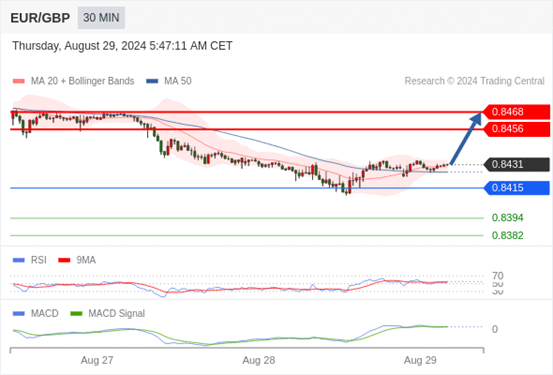Click the RSI 70 level label
The width and height of the screenshot is (553, 375).
(x=498, y=276)
